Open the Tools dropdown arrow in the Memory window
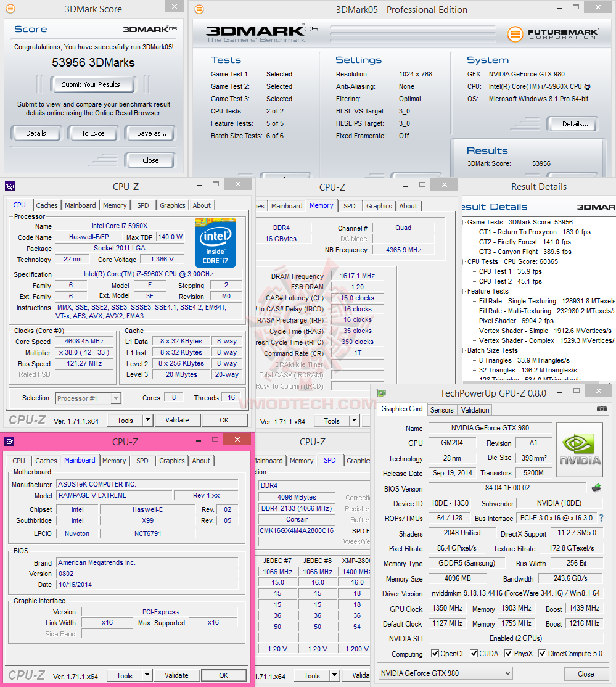Image resolution: width=616 pixels, height=687 pixels. tap(354, 421)
